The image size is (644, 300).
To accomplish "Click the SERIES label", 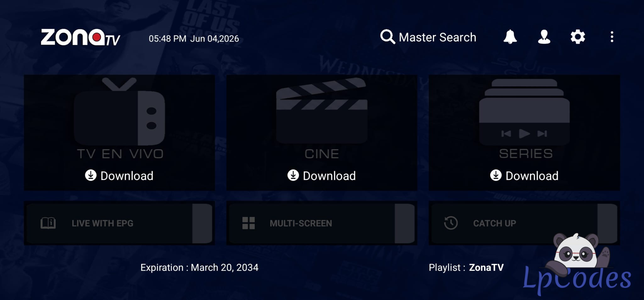I will [526, 154].
